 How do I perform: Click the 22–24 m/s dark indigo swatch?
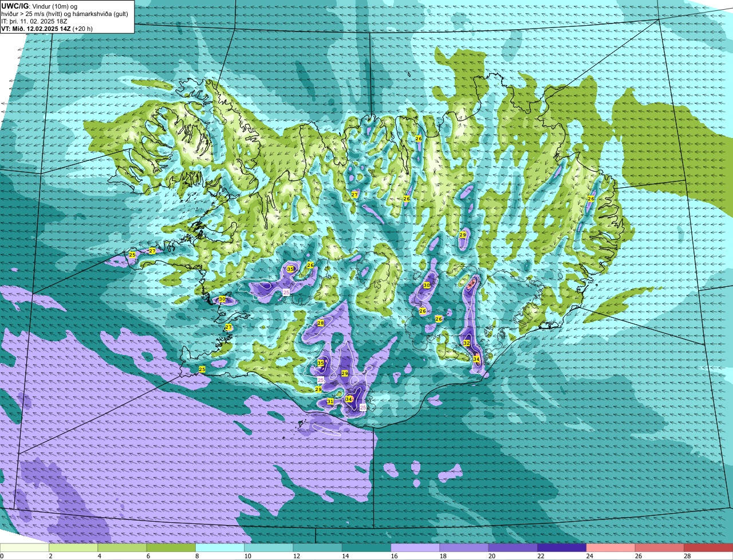tap(562, 547)
